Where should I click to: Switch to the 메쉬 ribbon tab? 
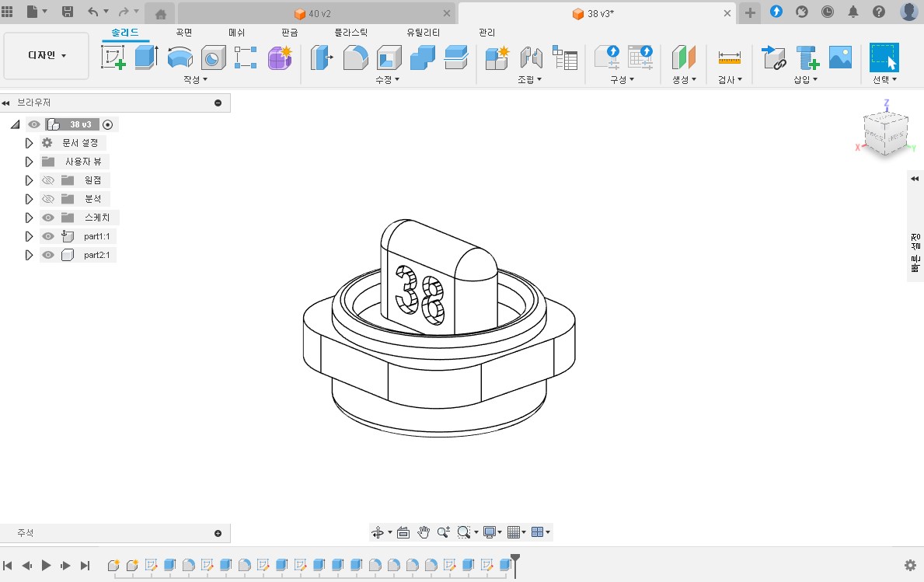(x=236, y=33)
